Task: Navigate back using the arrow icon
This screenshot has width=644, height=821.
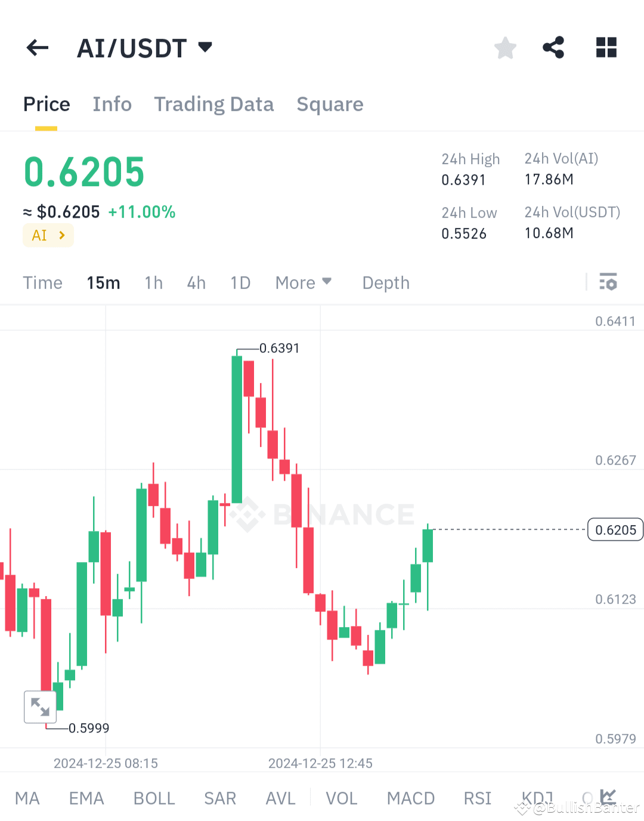Action: (x=37, y=48)
